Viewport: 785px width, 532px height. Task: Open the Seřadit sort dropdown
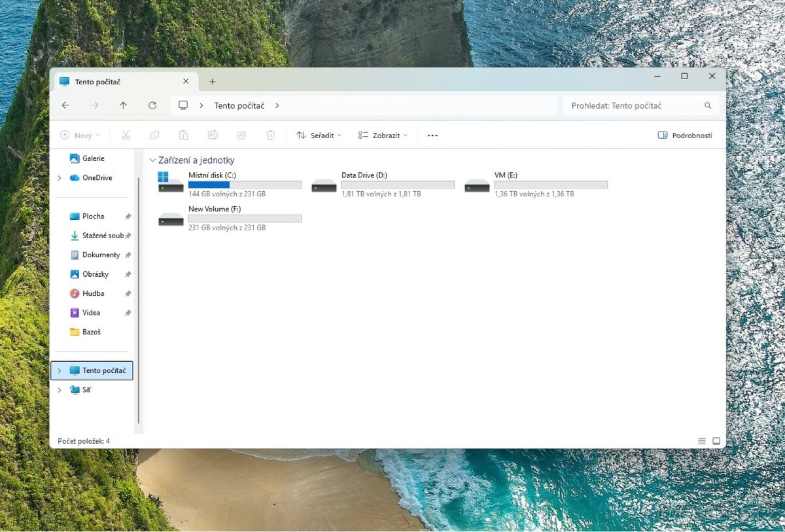(x=319, y=135)
